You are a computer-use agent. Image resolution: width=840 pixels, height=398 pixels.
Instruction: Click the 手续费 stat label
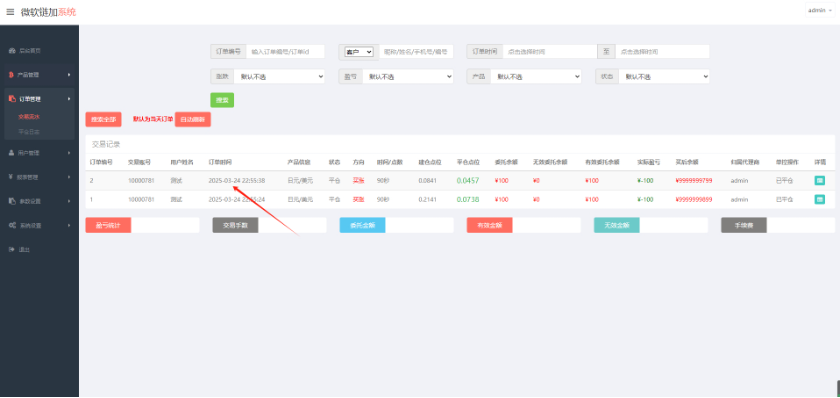point(744,226)
